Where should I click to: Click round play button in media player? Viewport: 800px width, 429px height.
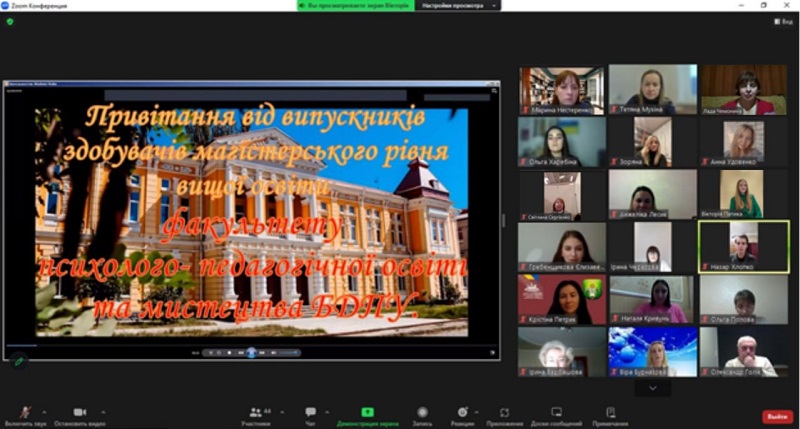251,352
